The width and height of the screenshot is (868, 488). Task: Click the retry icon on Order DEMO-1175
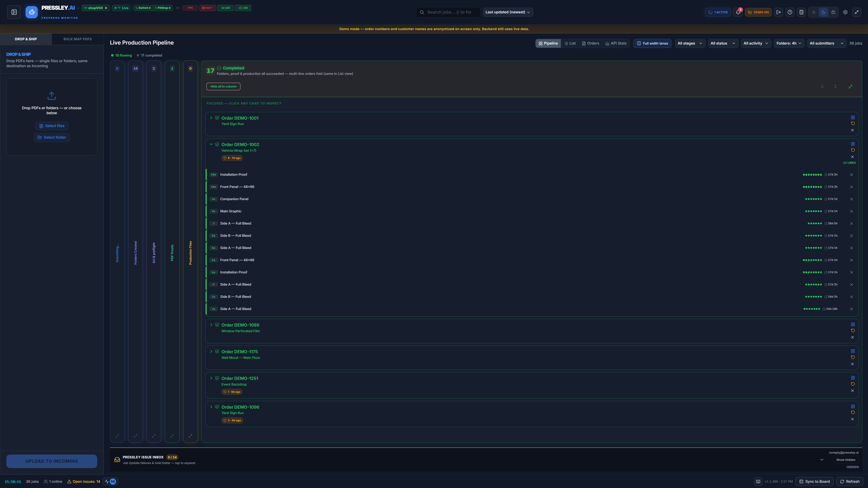point(853,357)
